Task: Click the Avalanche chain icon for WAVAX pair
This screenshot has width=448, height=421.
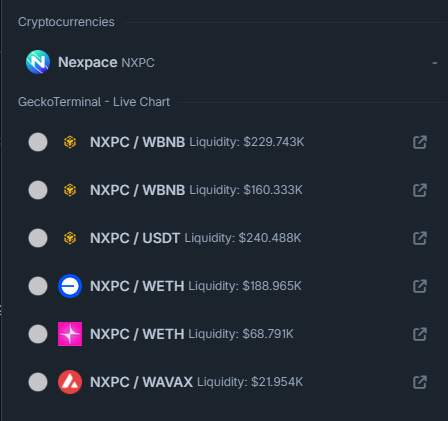Action: [x=70, y=382]
